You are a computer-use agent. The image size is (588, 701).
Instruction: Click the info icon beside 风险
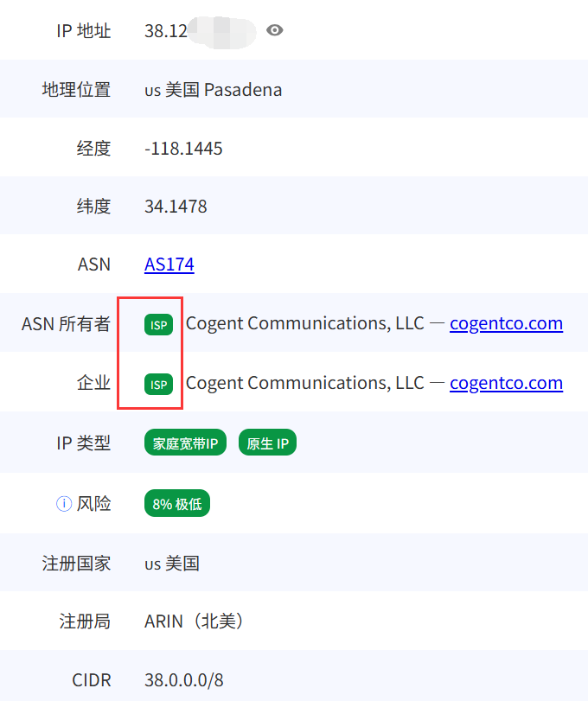[63, 503]
